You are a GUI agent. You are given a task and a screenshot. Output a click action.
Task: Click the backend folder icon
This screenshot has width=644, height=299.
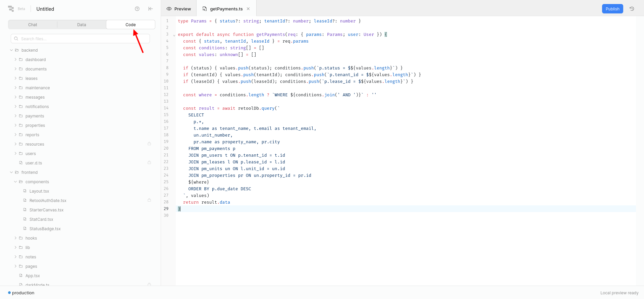[x=17, y=50]
